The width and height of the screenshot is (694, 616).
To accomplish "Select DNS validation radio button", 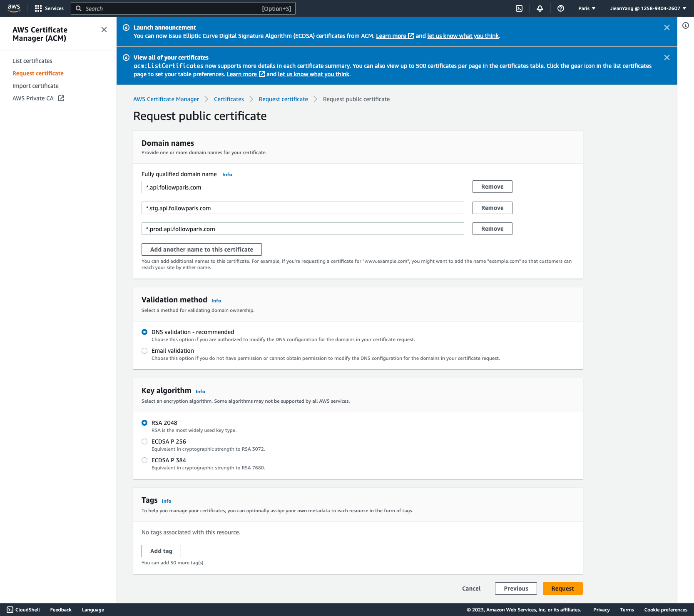I will [x=144, y=332].
